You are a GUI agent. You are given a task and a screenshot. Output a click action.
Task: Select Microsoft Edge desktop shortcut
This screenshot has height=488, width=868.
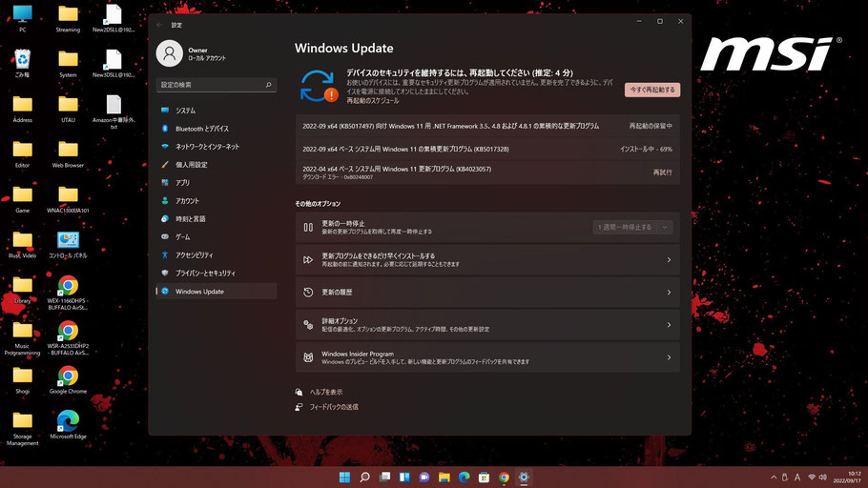tap(68, 425)
